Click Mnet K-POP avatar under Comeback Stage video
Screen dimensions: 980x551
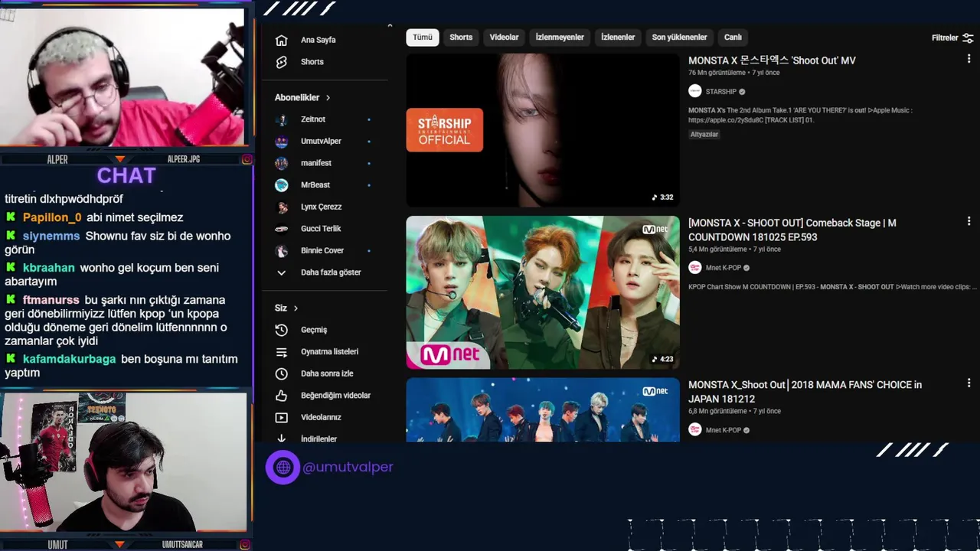[695, 268]
